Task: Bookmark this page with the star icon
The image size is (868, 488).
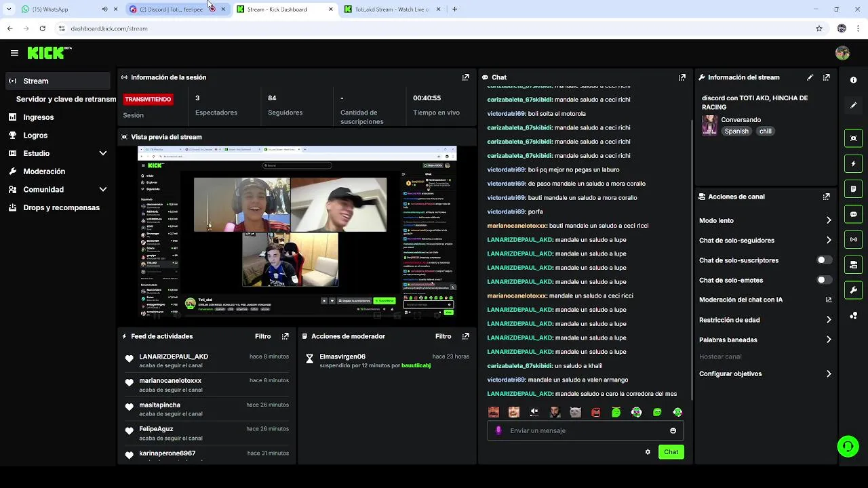Action: tap(819, 28)
